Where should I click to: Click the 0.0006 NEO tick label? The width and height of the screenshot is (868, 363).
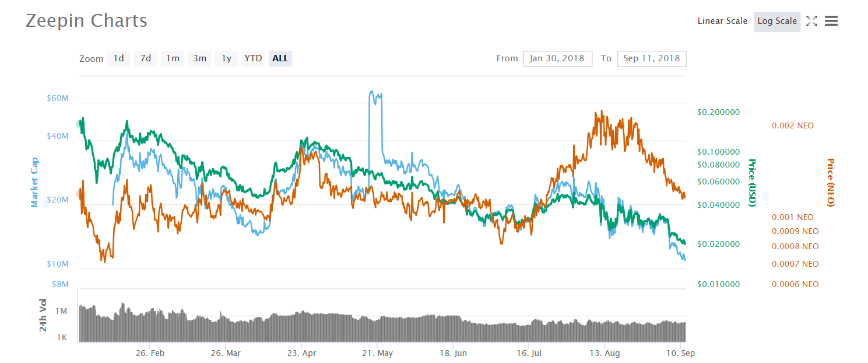click(x=795, y=284)
